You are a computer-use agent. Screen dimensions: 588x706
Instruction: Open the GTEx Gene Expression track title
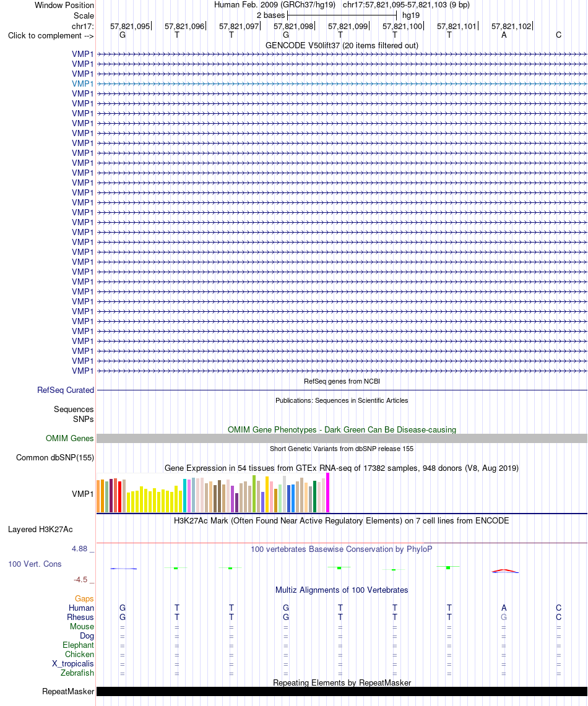[342, 468]
